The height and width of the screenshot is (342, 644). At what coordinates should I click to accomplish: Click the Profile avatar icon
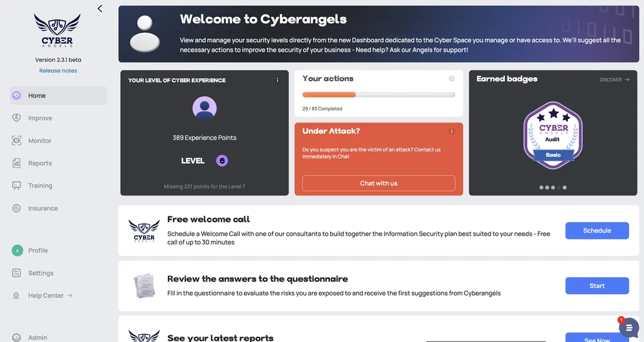click(18, 250)
